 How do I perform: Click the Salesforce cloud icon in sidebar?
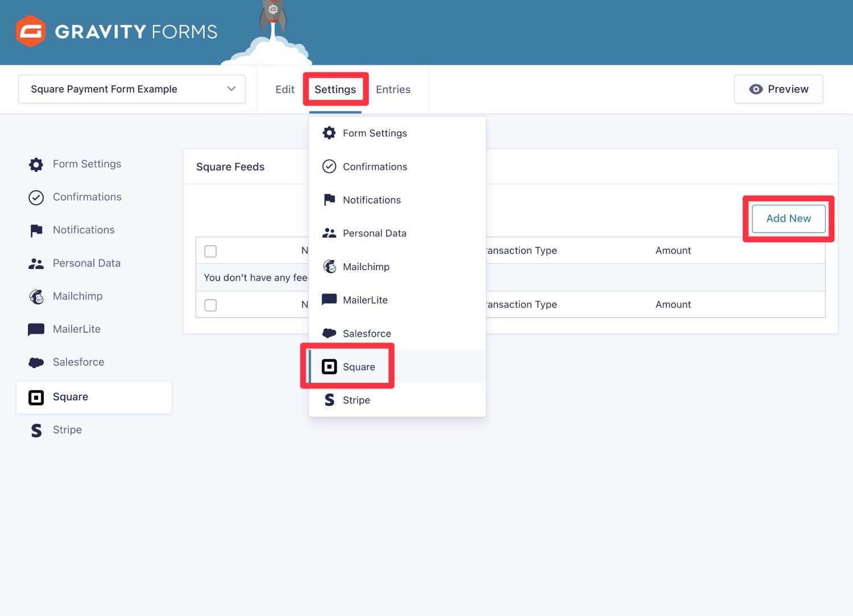(36, 362)
